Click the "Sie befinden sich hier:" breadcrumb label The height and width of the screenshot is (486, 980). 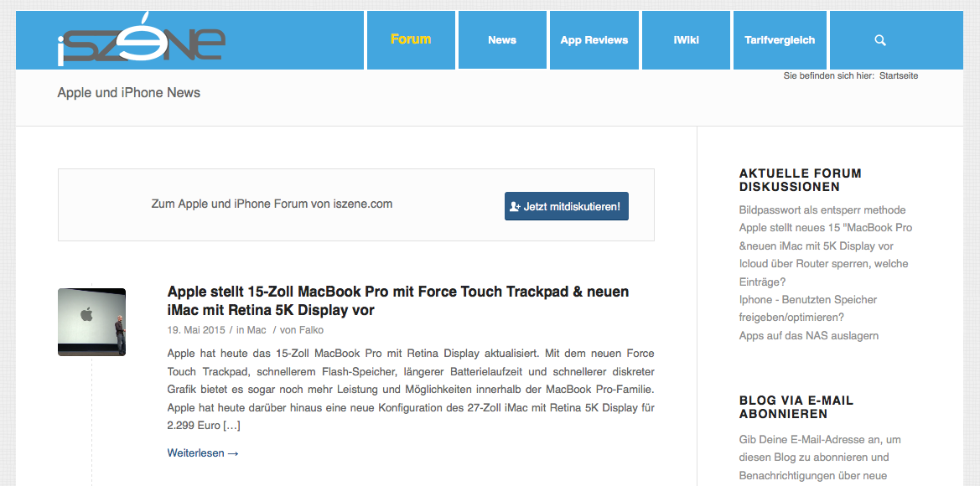click(829, 76)
